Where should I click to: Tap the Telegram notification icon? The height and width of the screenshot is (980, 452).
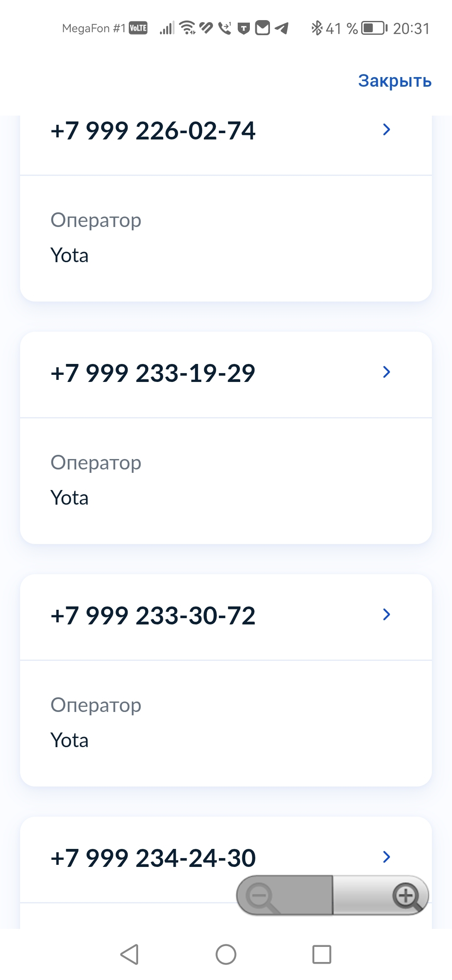tap(282, 28)
